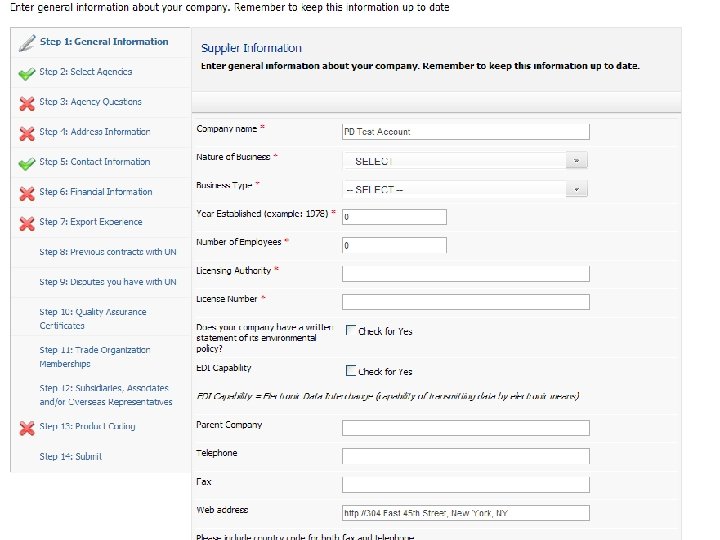Click the green checkmark beside Step 5

tap(27, 163)
